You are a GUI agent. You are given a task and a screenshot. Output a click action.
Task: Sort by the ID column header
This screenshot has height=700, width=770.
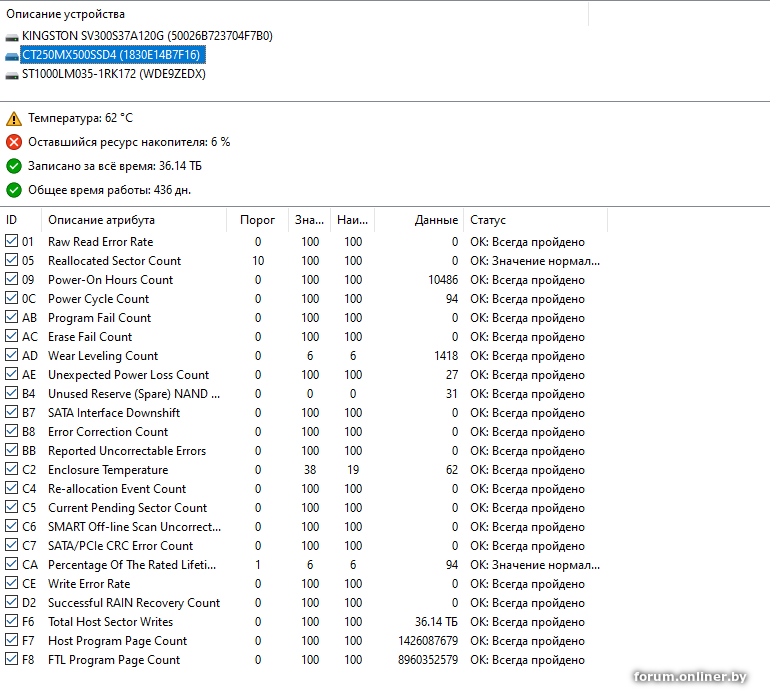(x=12, y=220)
